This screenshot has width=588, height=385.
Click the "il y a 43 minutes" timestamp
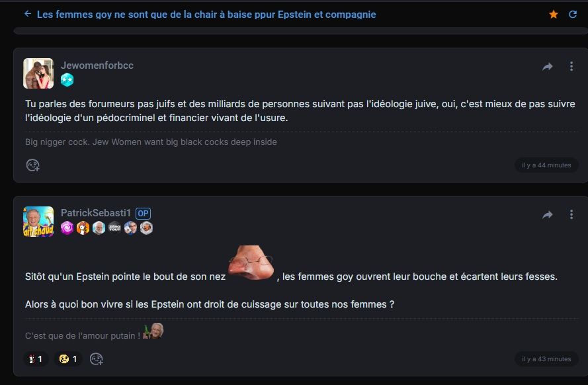[x=546, y=359]
